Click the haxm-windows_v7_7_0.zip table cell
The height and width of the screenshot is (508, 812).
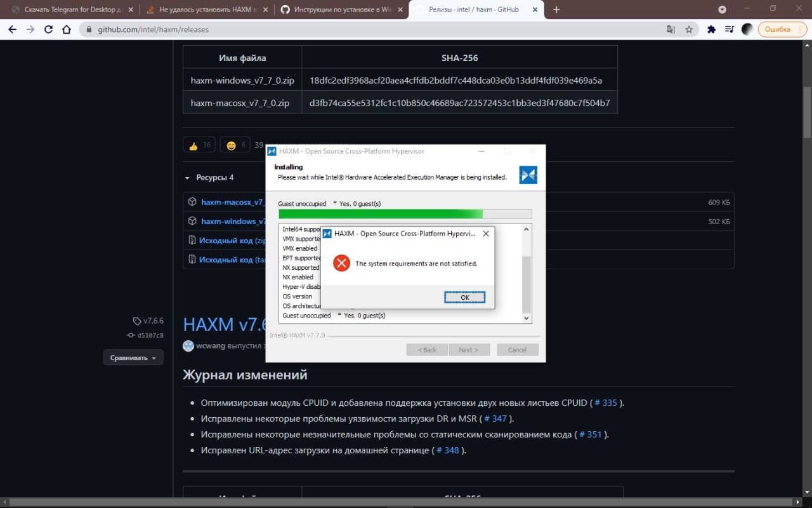[242, 81]
